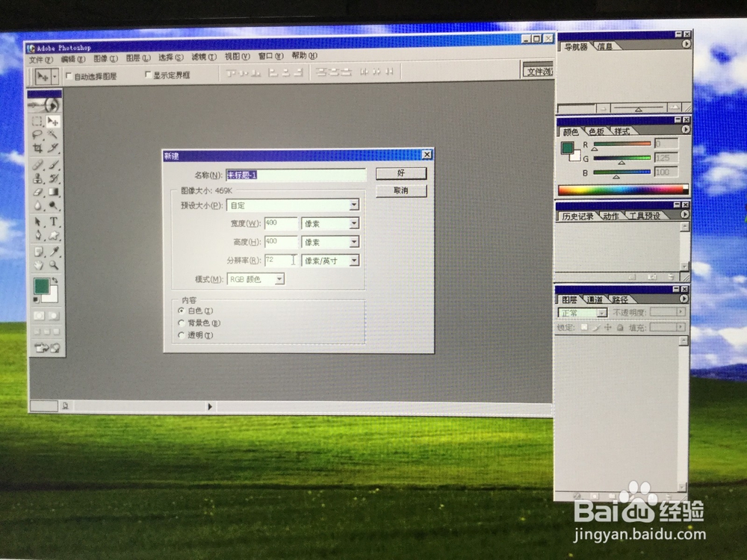The width and height of the screenshot is (747, 560).
Task: Select the Magic Wand tool
Action: coord(53,135)
